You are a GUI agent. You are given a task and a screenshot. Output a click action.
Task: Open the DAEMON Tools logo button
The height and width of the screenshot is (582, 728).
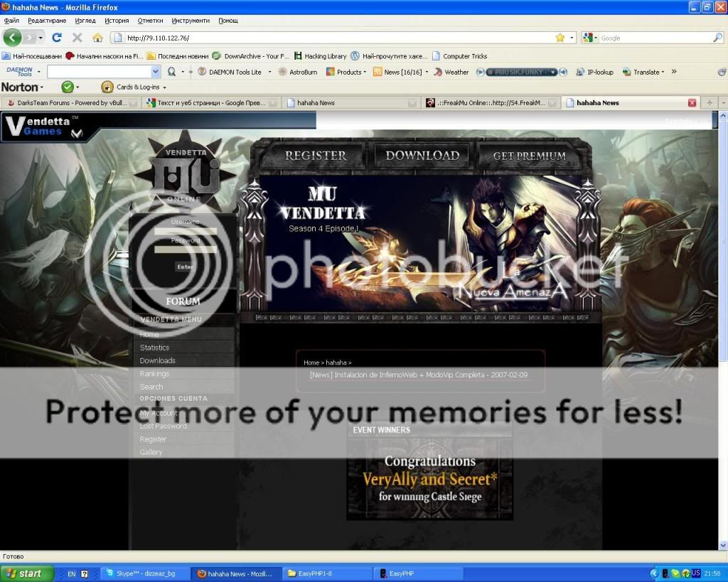19,72
